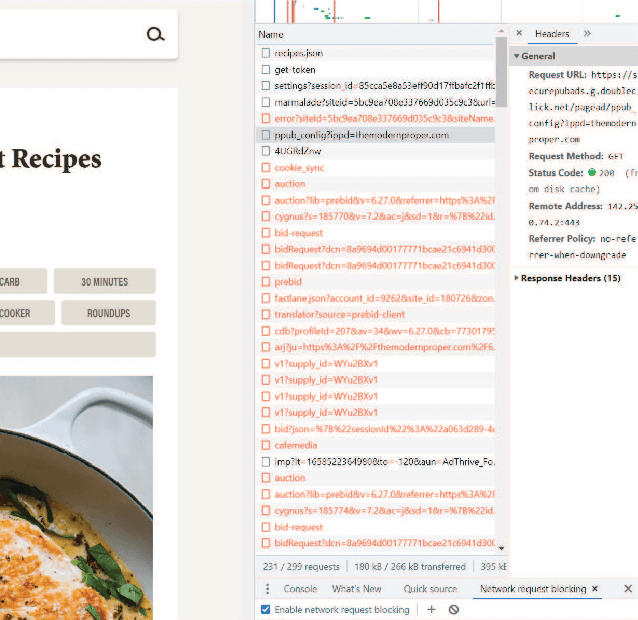Select the cookie_sync request row
Screen dimensions: 638x620
[x=299, y=168]
